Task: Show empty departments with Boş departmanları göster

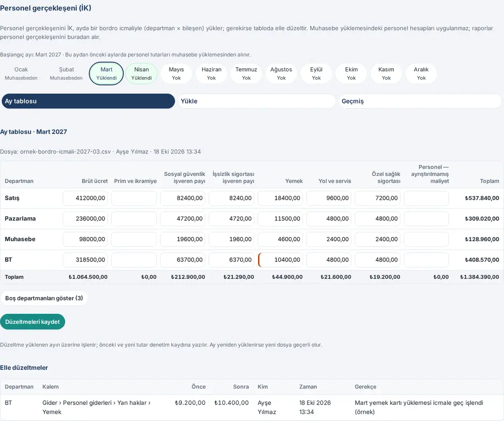Action: coord(44,298)
